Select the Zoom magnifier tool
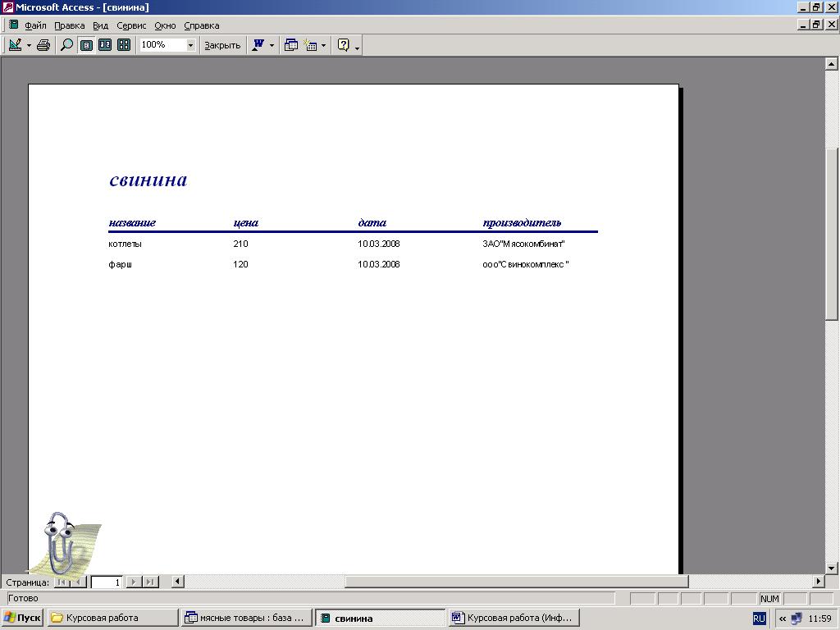Screen dimensions: 840x630 tap(66, 45)
